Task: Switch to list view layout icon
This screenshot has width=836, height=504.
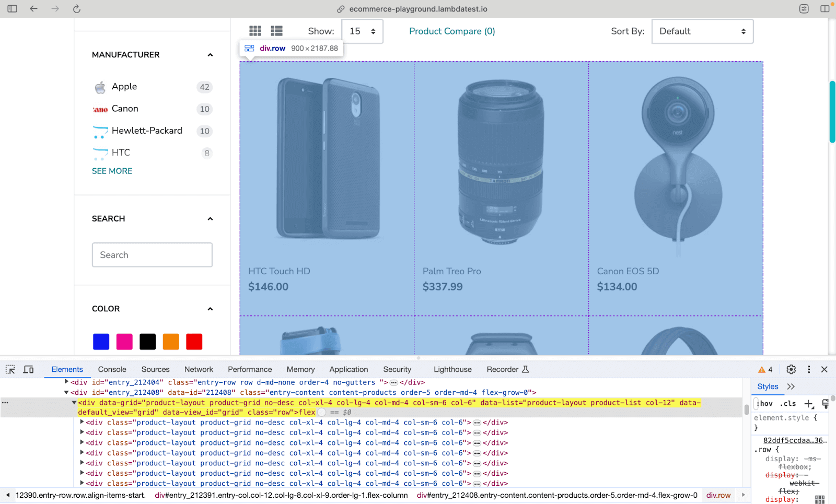Action: click(x=276, y=31)
